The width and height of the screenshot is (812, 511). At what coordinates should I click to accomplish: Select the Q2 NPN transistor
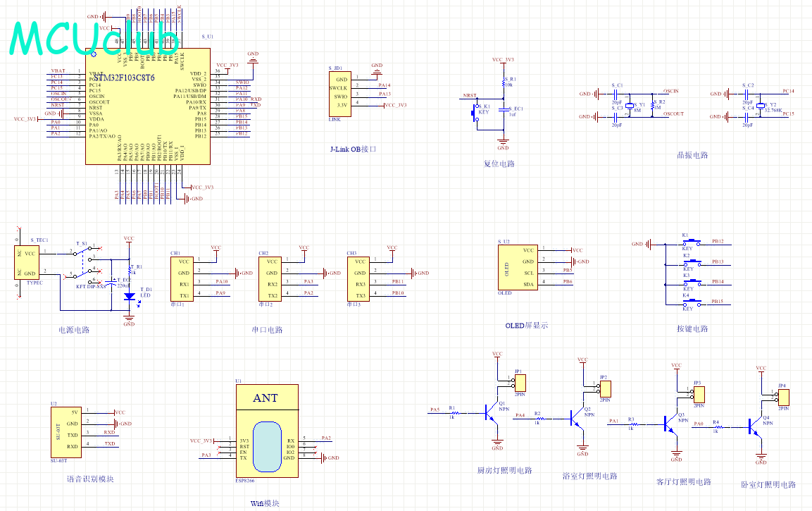tap(576, 418)
